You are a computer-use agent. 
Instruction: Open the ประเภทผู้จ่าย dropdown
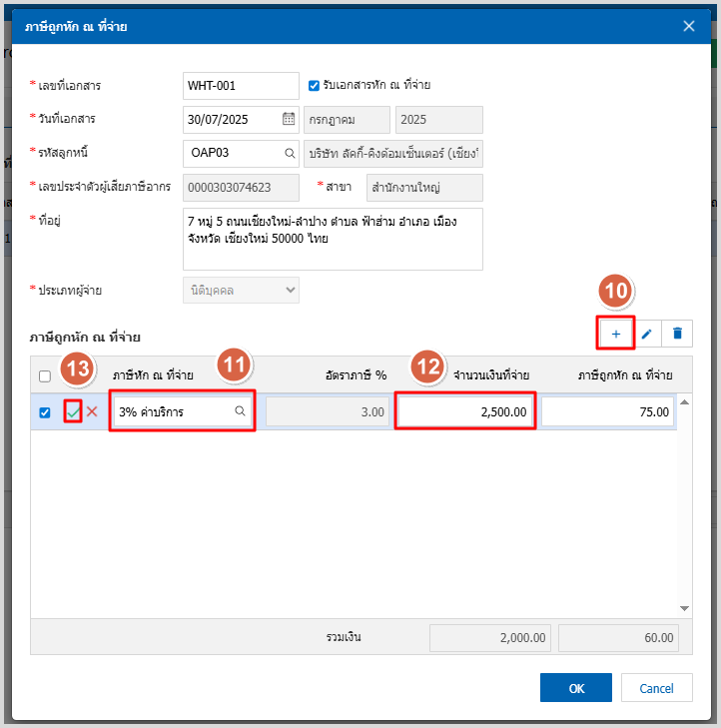coord(241,290)
